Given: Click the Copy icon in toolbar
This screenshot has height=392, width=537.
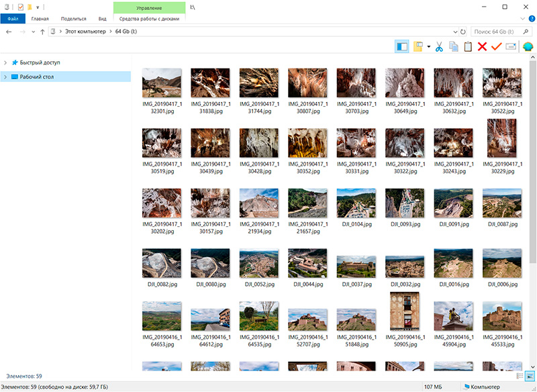Looking at the screenshot, I should pyautogui.click(x=453, y=47).
